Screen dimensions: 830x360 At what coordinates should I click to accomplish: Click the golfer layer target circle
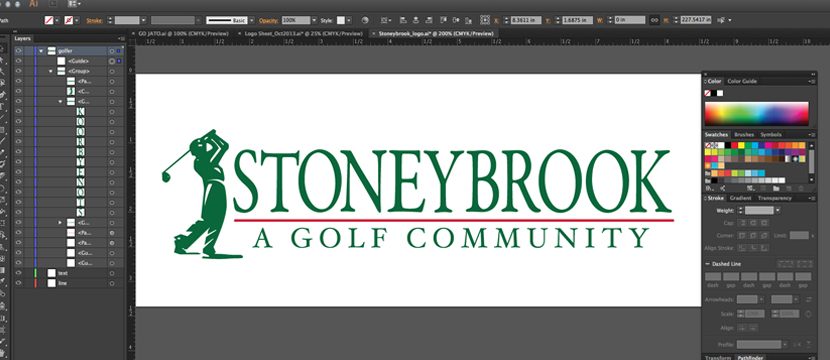coord(112,51)
